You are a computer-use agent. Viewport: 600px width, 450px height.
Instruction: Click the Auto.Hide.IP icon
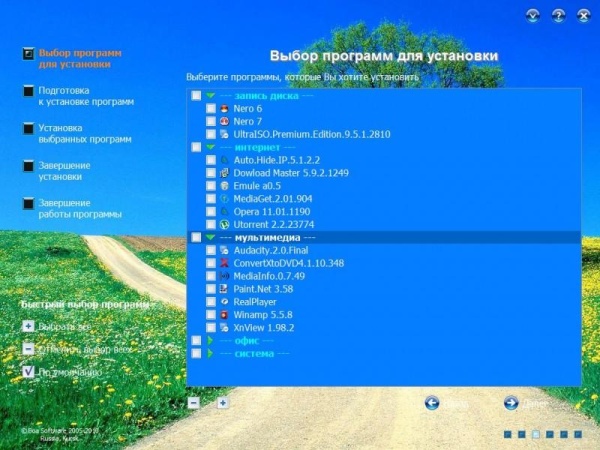point(225,160)
